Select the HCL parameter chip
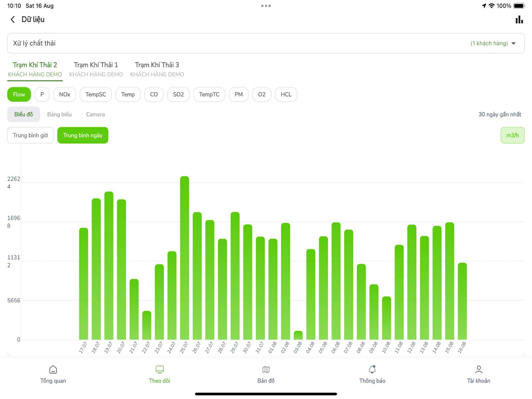This screenshot has height=399, width=532. (286, 94)
